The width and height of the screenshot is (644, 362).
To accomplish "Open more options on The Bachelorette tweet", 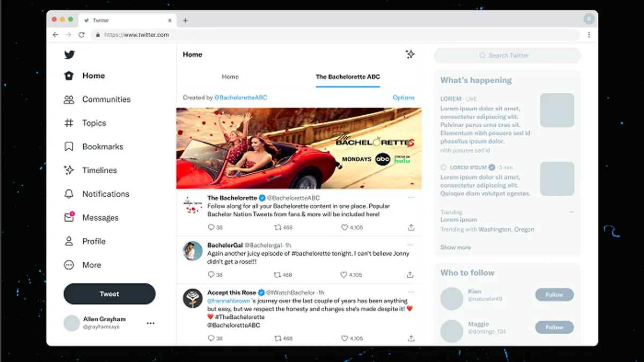I will [412, 198].
